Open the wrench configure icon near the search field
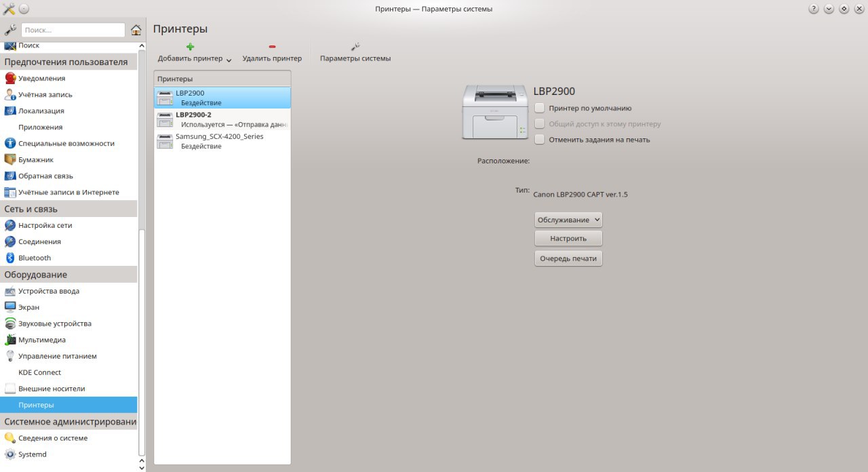Screen dimensions: 868x472 click(x=10, y=30)
